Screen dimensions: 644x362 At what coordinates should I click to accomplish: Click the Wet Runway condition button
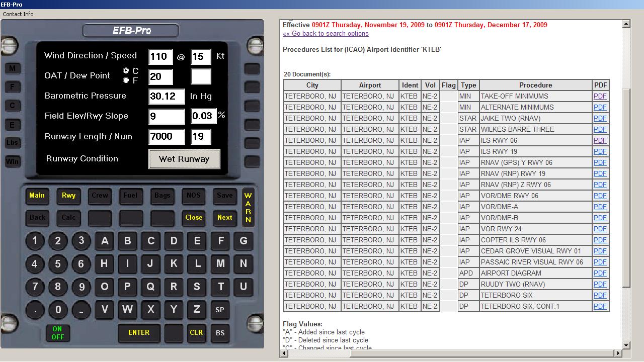point(184,159)
